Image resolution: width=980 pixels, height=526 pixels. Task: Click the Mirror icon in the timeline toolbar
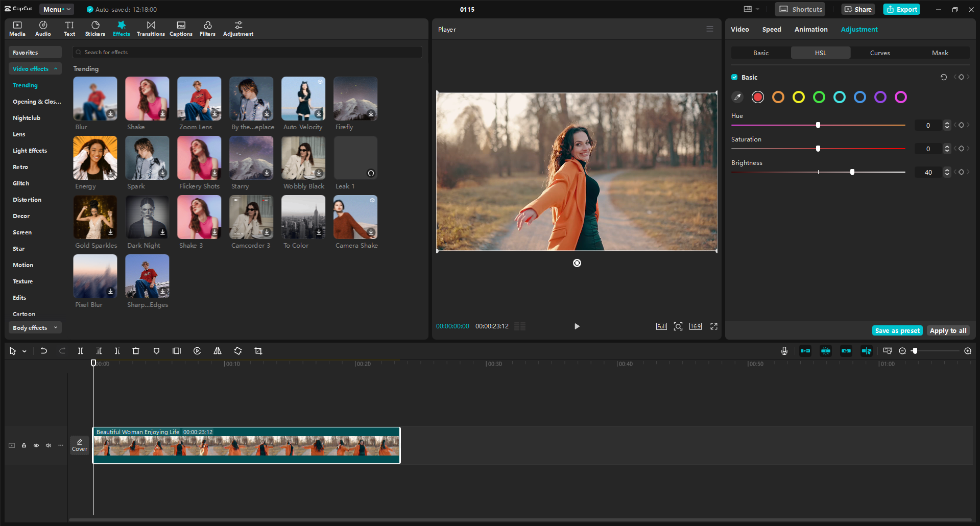tap(217, 351)
